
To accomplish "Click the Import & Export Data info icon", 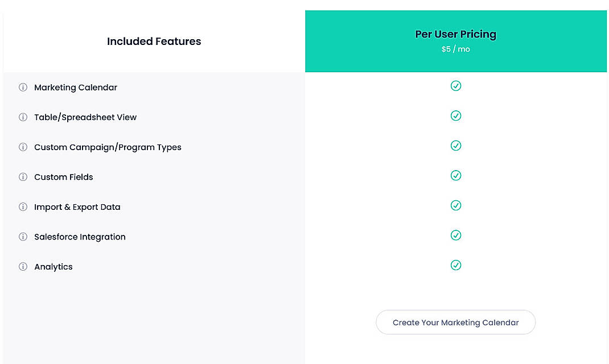I will coord(23,207).
